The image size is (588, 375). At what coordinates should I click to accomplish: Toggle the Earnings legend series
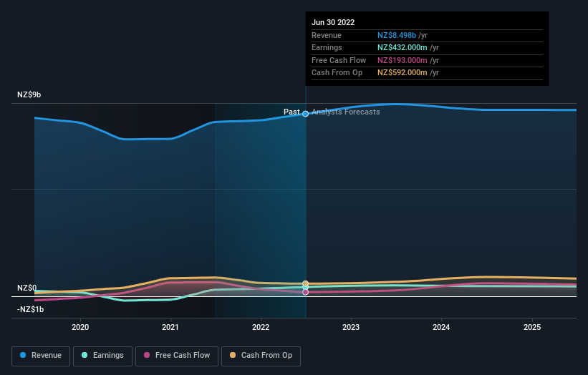(x=102, y=356)
